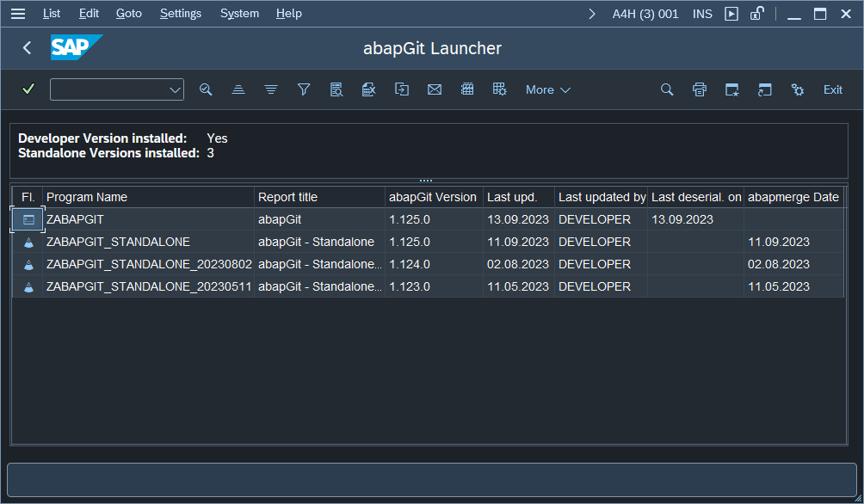Open the command field dropdown arrow

175,89
